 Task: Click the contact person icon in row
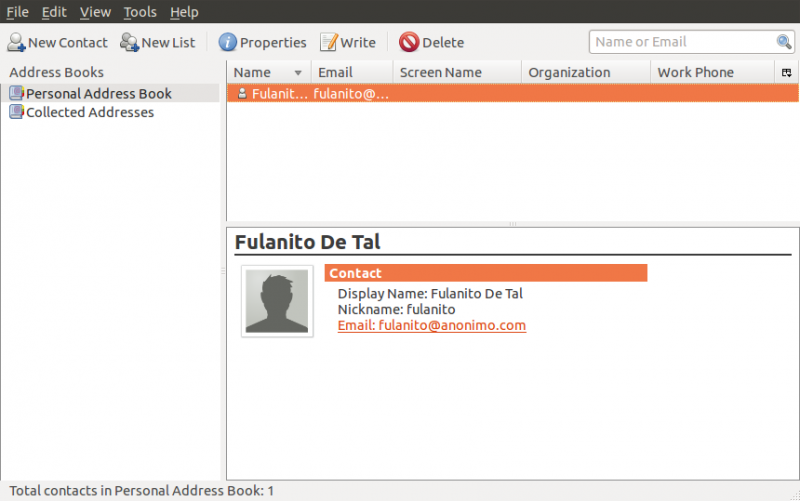tap(242, 93)
